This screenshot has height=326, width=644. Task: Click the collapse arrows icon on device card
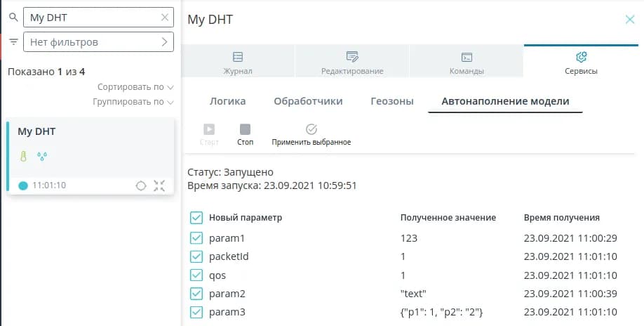tap(159, 185)
